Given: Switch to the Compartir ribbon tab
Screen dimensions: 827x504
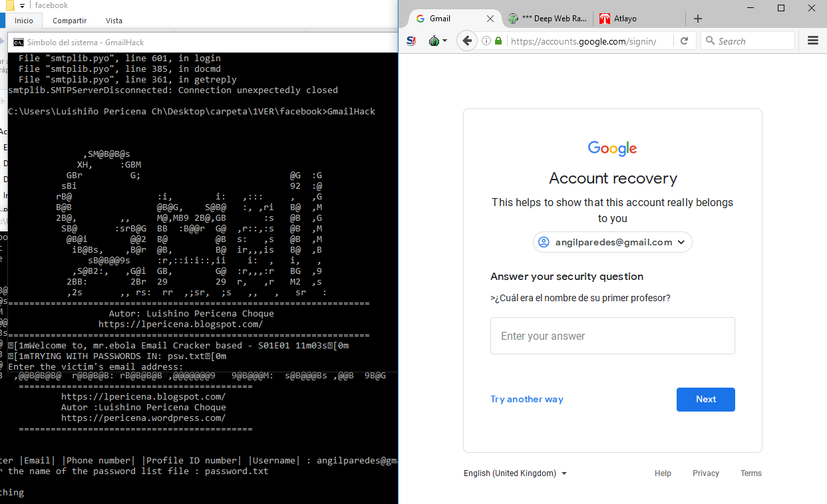Looking at the screenshot, I should 69,21.
